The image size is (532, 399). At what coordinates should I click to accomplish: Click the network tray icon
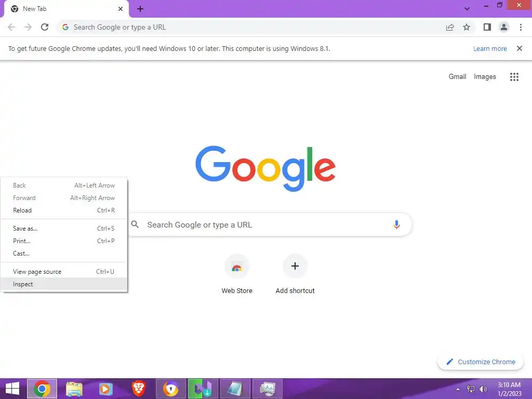471,389
